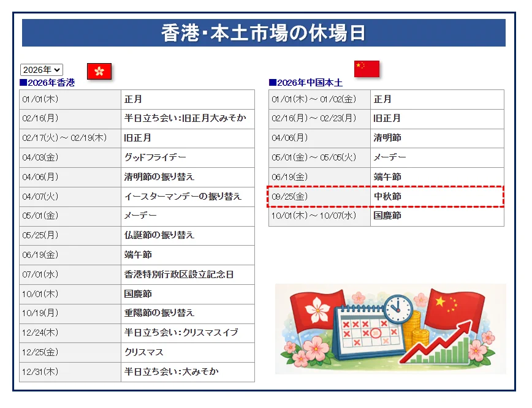Click 重陽節の振り替え holiday cell
This screenshot has height=408, width=532.
point(188,314)
